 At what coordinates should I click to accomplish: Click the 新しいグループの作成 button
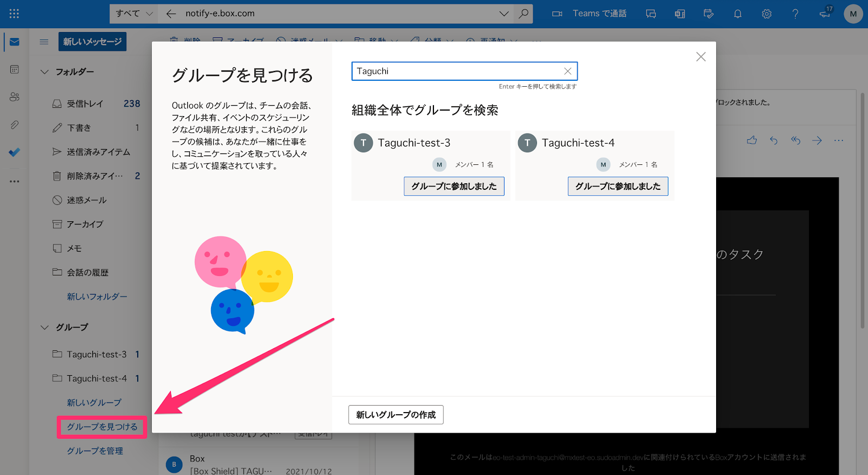pyautogui.click(x=396, y=415)
